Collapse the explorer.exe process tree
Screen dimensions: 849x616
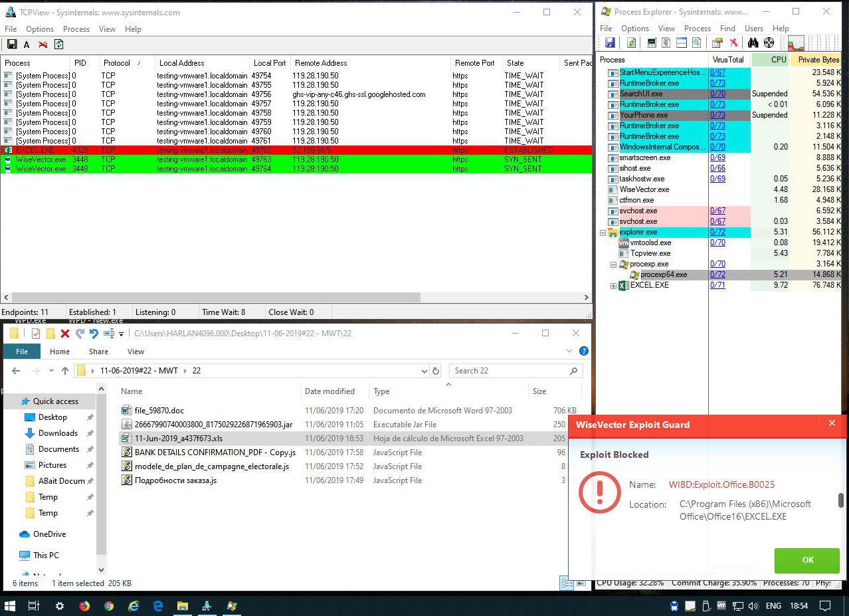pos(603,233)
